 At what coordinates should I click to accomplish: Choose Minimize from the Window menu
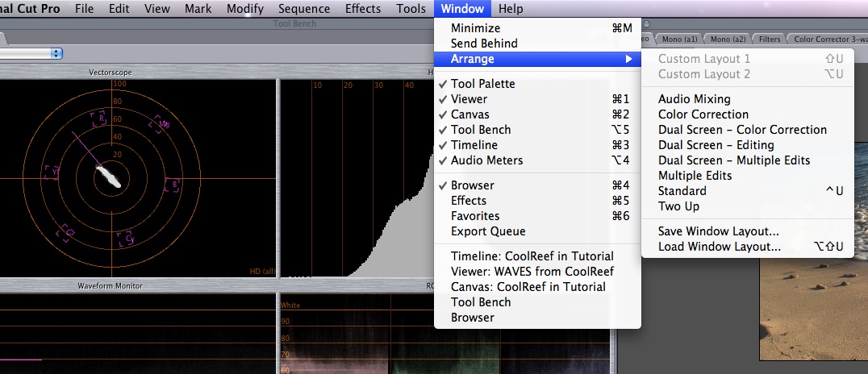[x=537, y=28]
